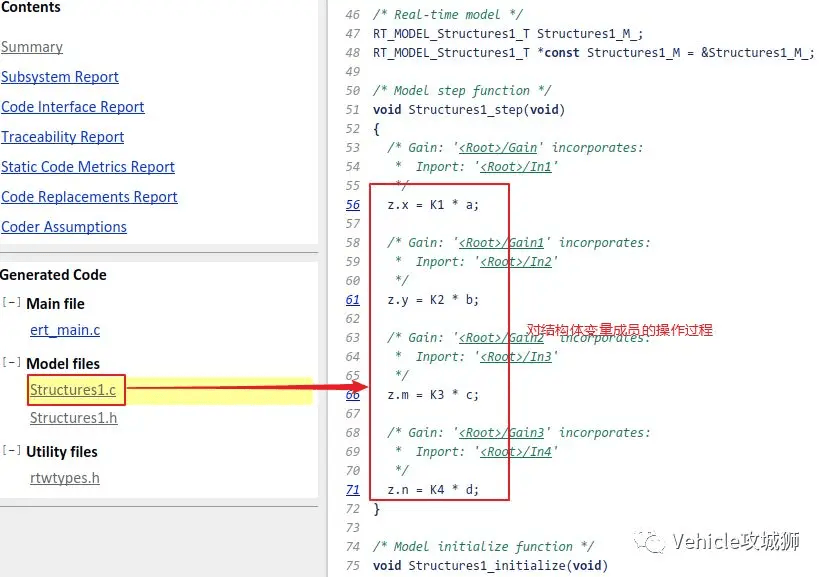Open the Traceability Report link

tap(62, 137)
